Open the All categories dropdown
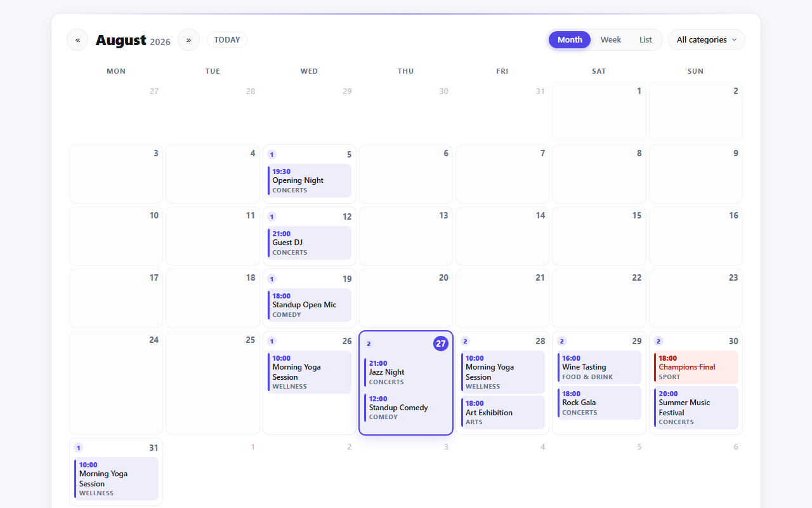The width and height of the screenshot is (812, 508). (x=707, y=40)
